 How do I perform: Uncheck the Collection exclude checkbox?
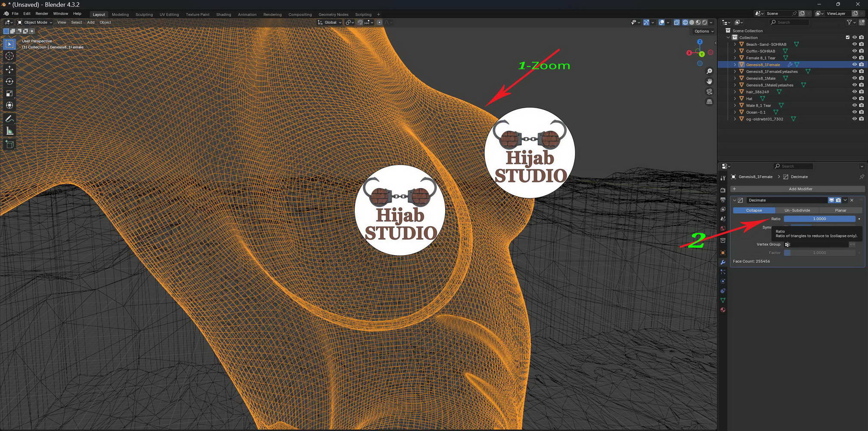[x=848, y=37]
